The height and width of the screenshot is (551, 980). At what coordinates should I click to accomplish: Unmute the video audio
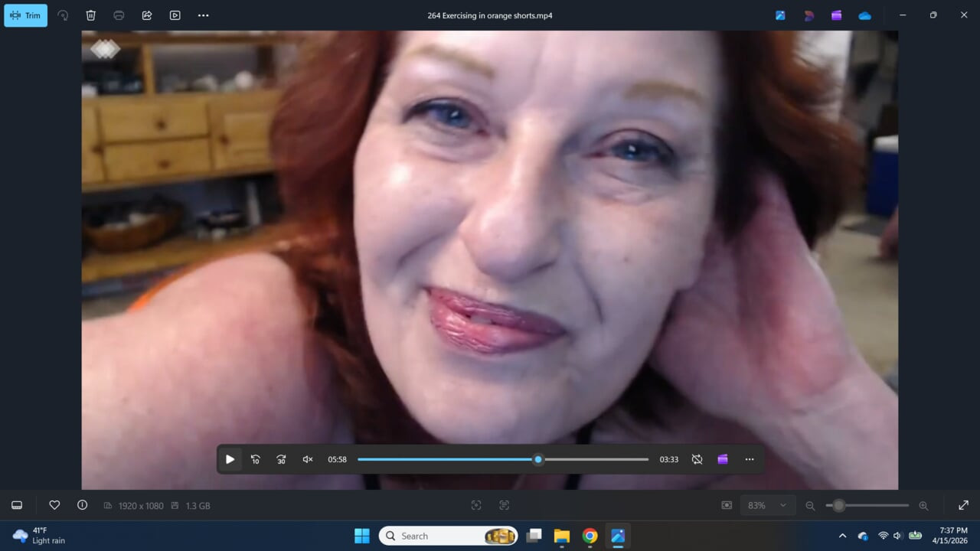(308, 459)
